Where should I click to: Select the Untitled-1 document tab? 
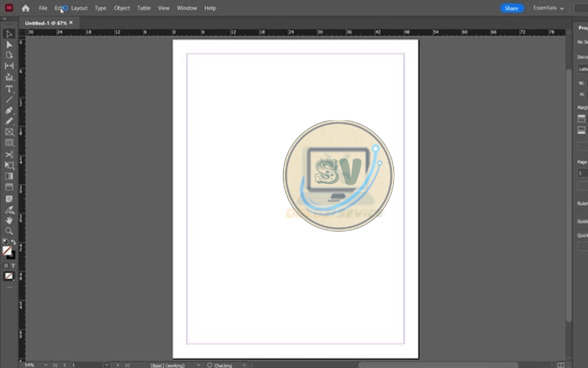pos(46,23)
